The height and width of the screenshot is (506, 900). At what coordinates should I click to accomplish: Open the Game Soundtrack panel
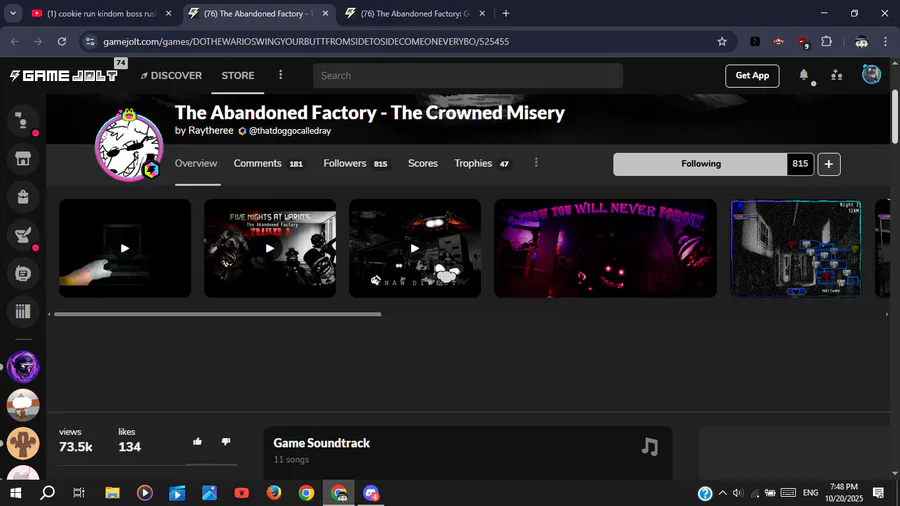(468, 453)
